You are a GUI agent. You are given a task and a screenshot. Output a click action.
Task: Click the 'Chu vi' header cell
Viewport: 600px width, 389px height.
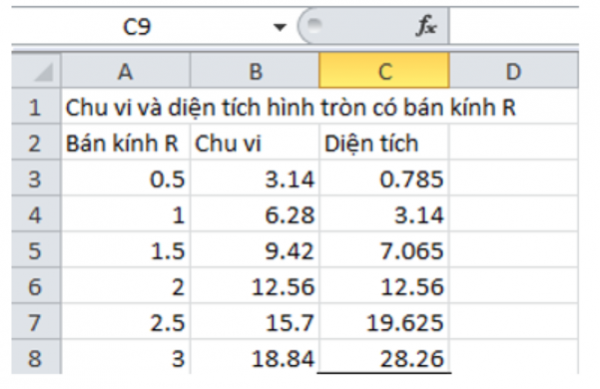pyautogui.click(x=255, y=142)
